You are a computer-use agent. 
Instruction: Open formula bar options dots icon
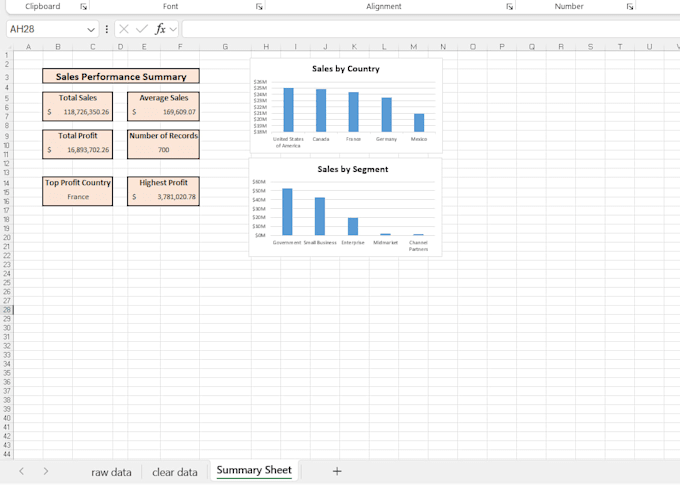[x=107, y=29]
